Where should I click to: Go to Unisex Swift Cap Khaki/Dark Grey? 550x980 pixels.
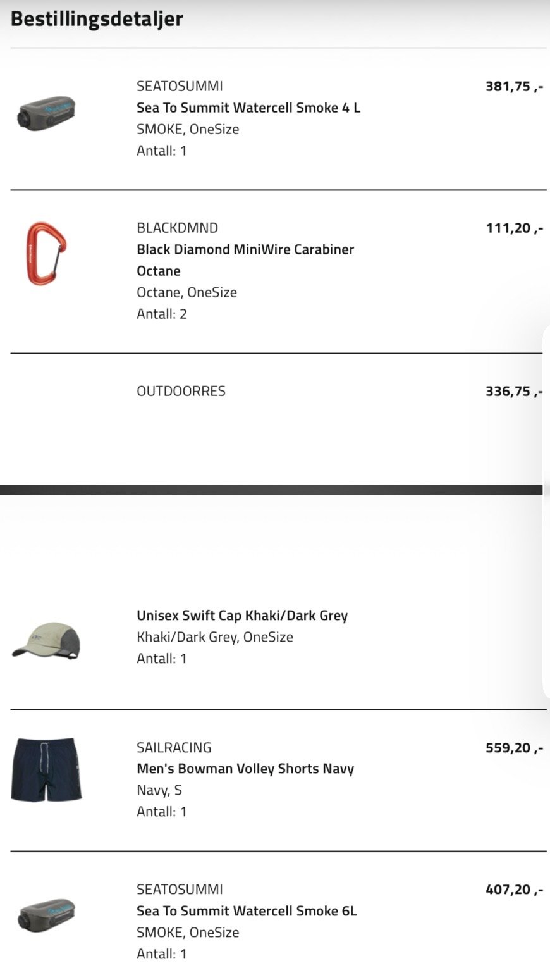pyautogui.click(x=242, y=616)
